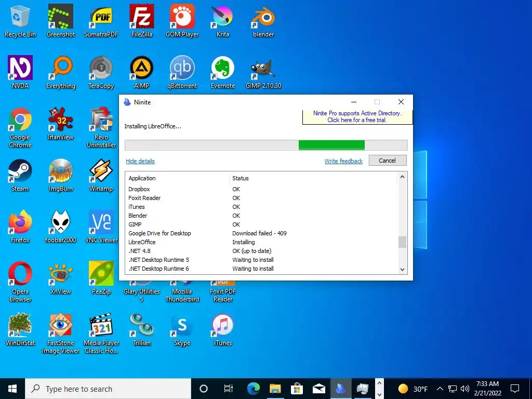The image size is (532, 399).
Task: Click the volume speaker tray icon
Action: tap(465, 389)
